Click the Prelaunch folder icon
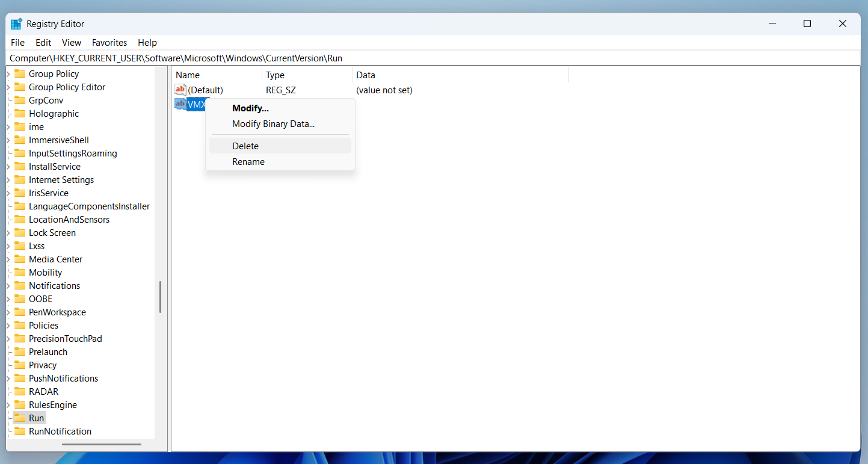The height and width of the screenshot is (464, 868). pos(20,352)
